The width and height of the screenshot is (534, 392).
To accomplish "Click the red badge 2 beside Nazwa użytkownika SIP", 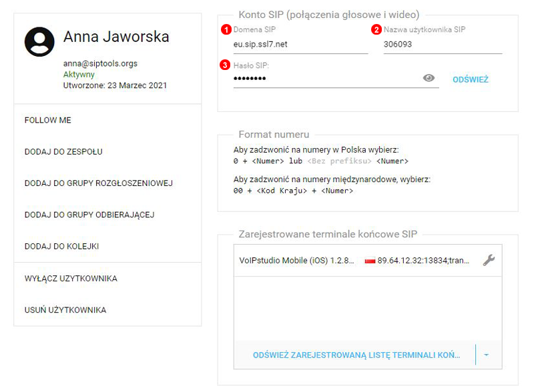I will [x=376, y=29].
